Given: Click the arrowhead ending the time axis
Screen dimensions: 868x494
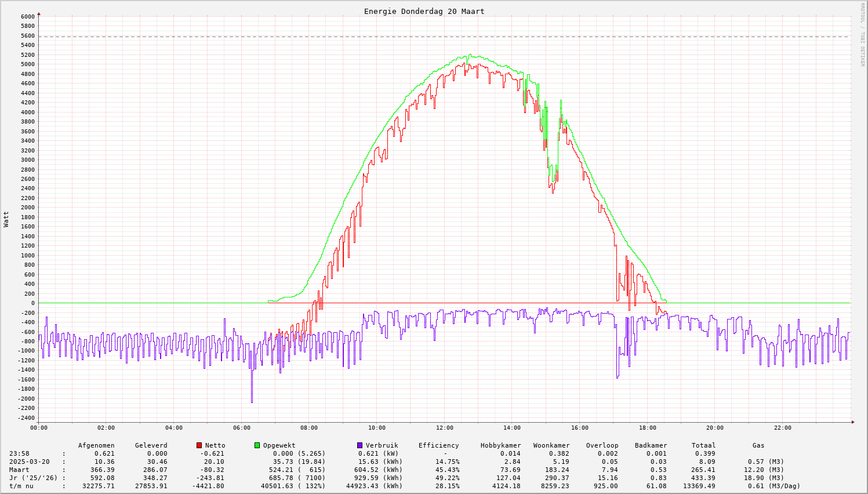Looking at the screenshot, I should click(x=852, y=422).
